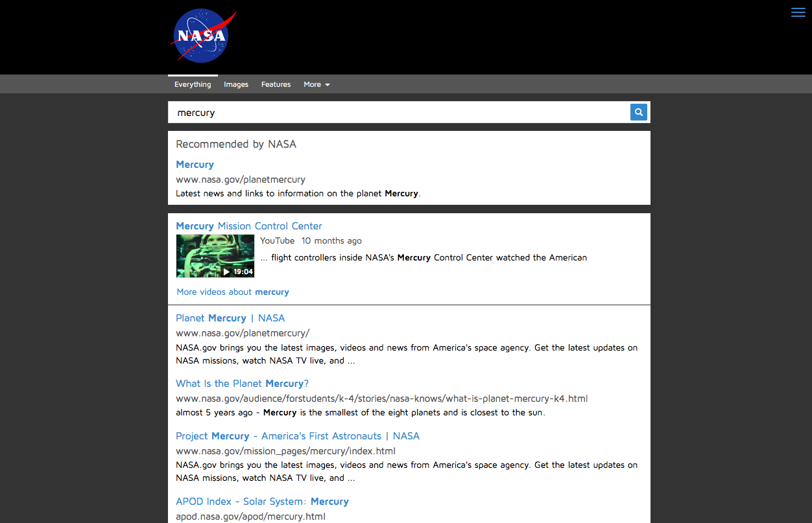Click the NASA meatball logo
The image size is (812, 523).
[x=203, y=36]
